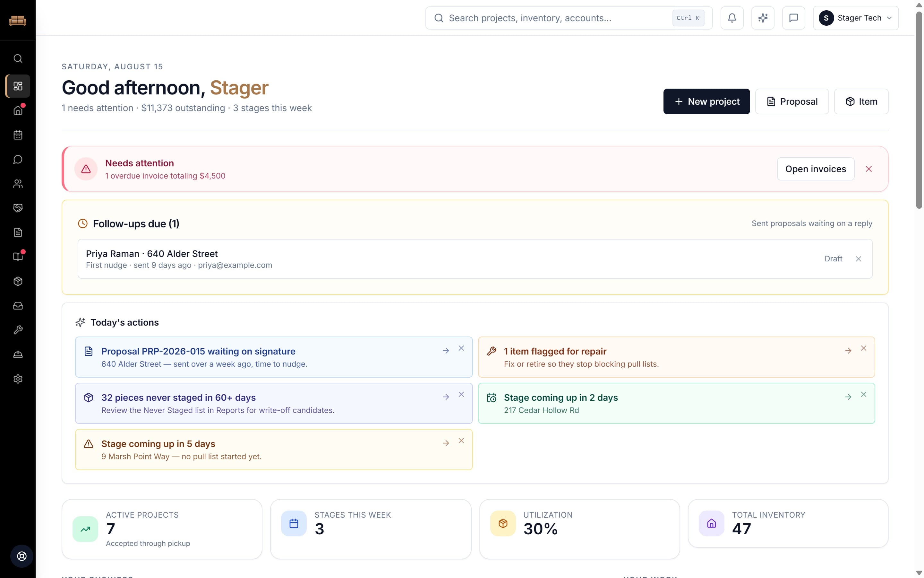Viewport: 924px width, 578px height.
Task: Dismiss the flagged for repair action card
Action: pos(863,348)
